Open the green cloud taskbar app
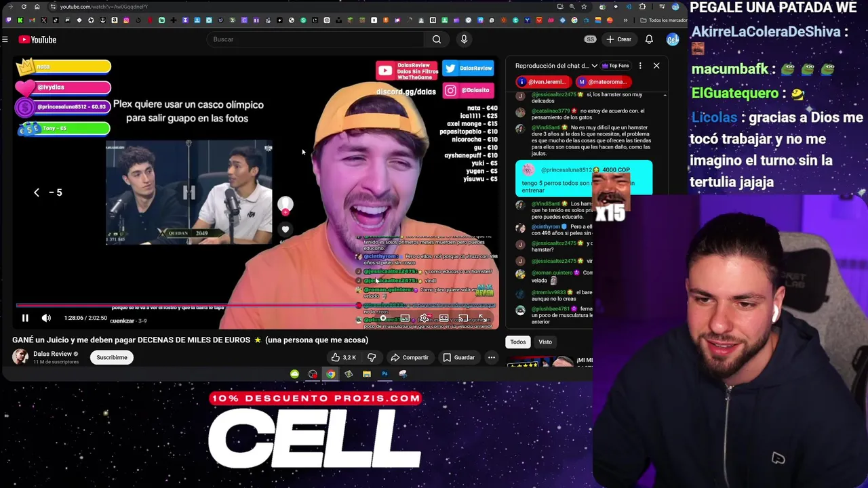The width and height of the screenshot is (868, 488). tap(294, 374)
